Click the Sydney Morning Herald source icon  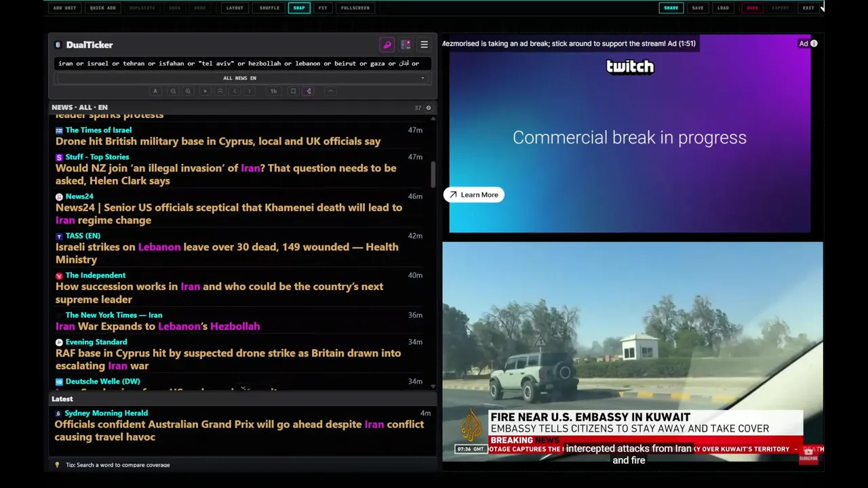coord(58,413)
